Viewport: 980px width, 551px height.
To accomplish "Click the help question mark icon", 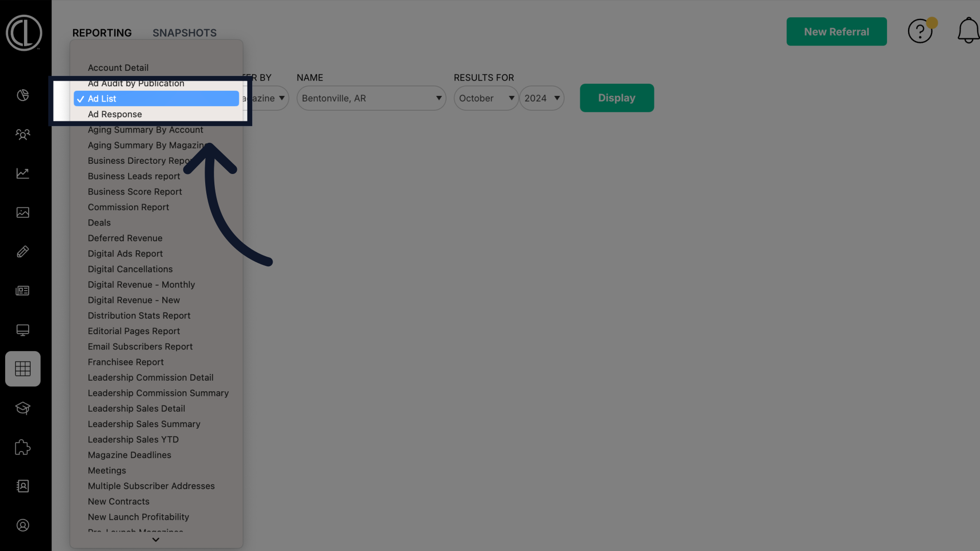I will click(x=920, y=32).
